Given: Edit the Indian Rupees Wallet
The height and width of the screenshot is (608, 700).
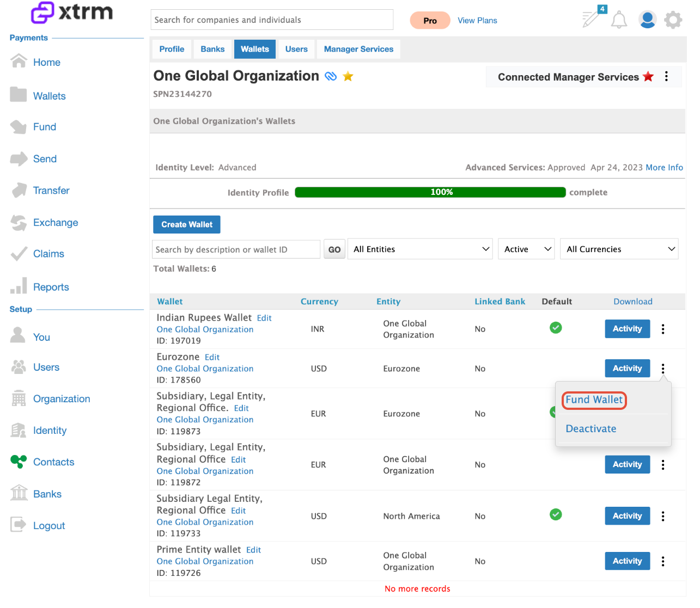Looking at the screenshot, I should (x=264, y=318).
